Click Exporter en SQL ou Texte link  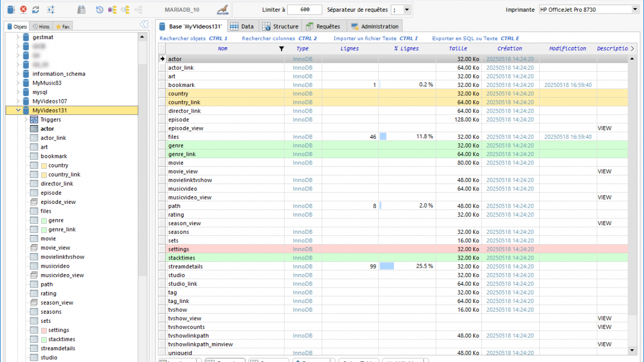(475, 39)
